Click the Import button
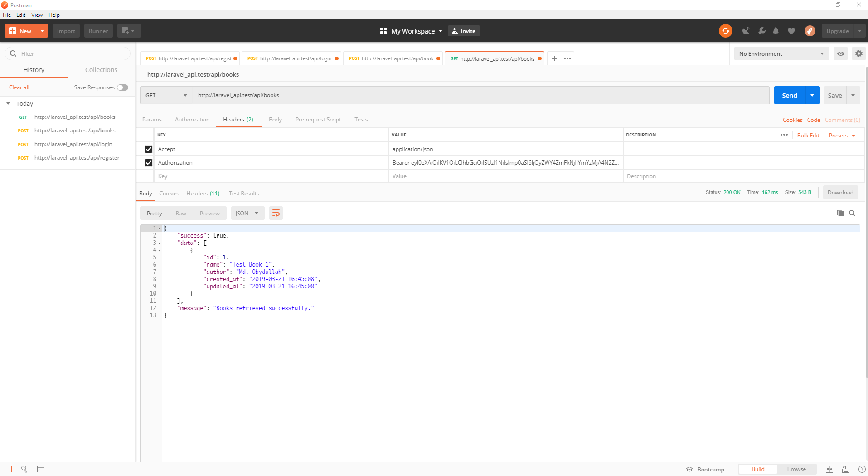Screen dimensions: 868x476 [66, 31]
